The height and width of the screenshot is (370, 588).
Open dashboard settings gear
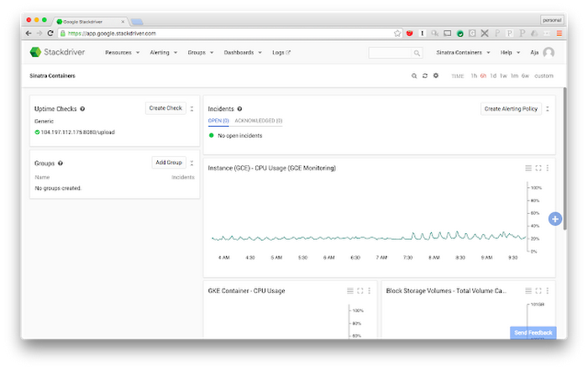436,76
